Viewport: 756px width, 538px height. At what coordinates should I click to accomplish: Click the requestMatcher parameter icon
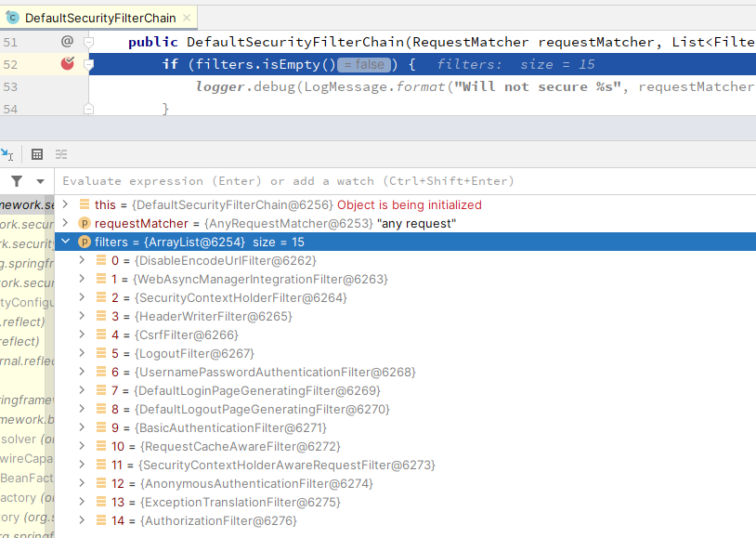(x=85, y=223)
